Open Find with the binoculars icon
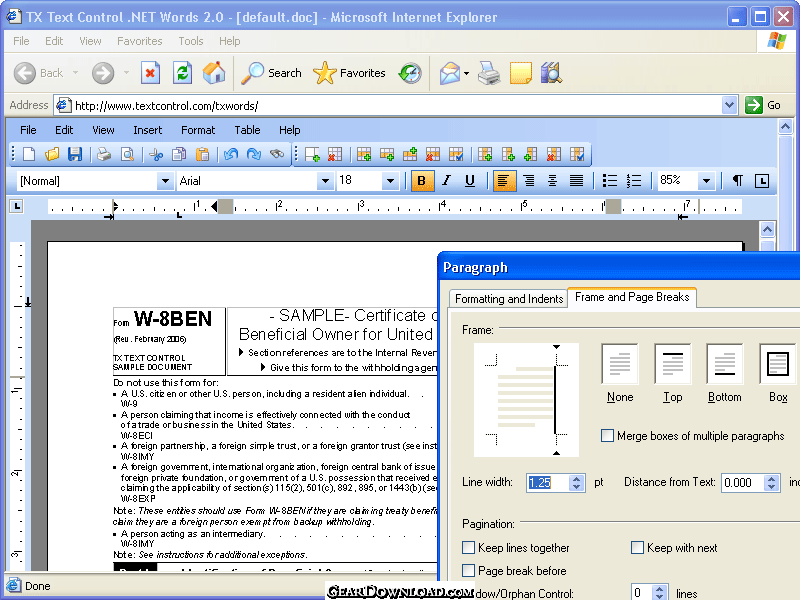Viewport: 800px width, 600px height. click(x=277, y=154)
